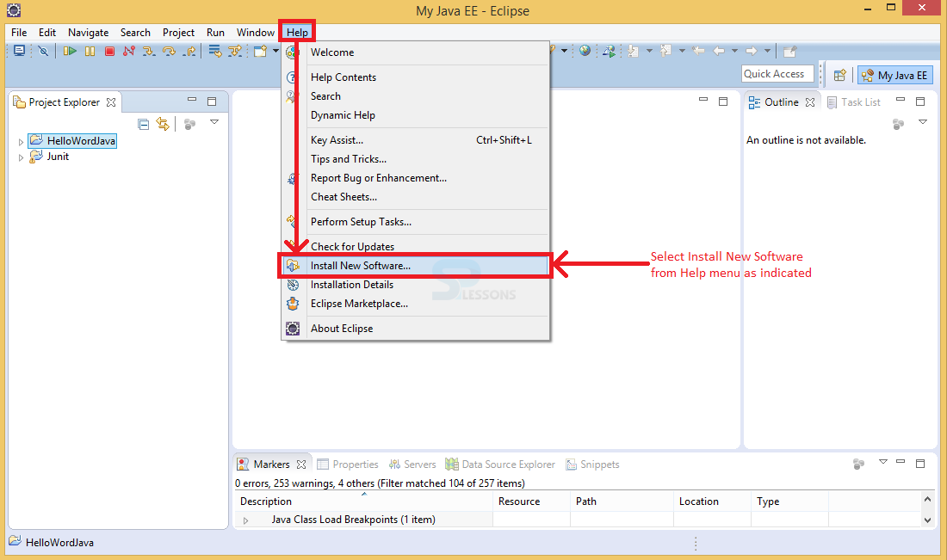
Task: Choose Report Bug or Enhancement menu item
Action: (416, 178)
